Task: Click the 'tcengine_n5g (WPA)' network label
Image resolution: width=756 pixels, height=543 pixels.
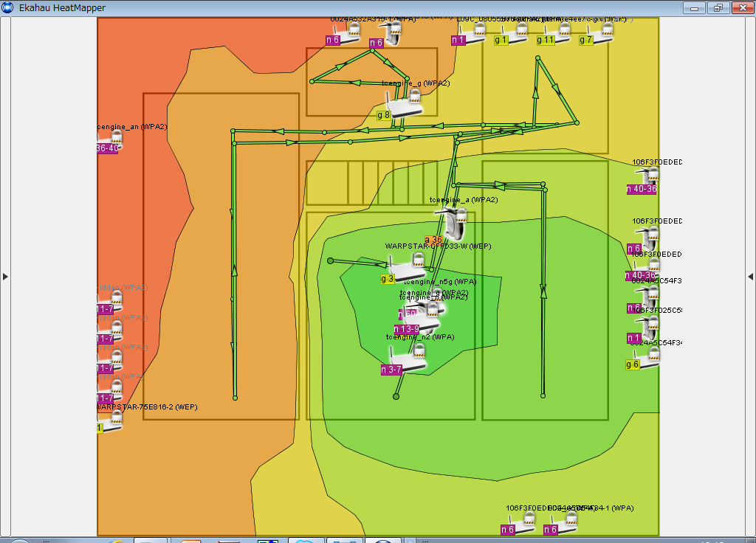Action: [x=440, y=281]
